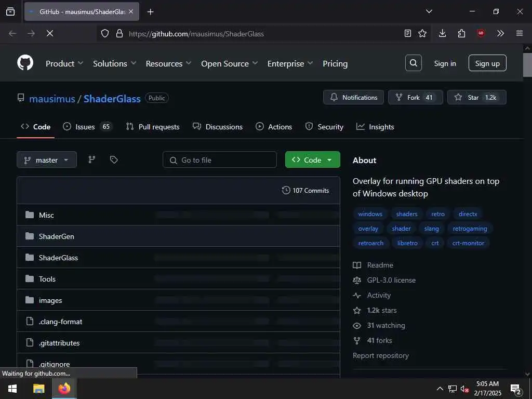Click the uBlock Origin red shield icon
The height and width of the screenshot is (399, 532).
click(481, 33)
